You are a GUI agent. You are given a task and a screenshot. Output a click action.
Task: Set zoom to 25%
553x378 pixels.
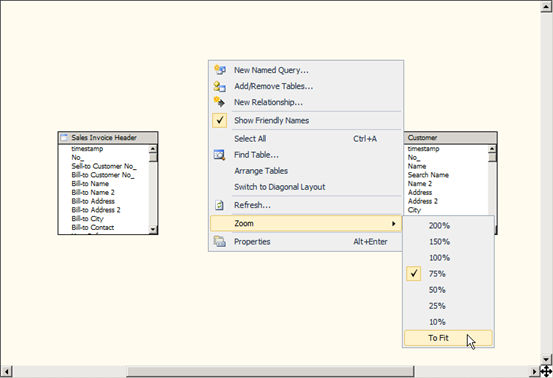(448, 306)
